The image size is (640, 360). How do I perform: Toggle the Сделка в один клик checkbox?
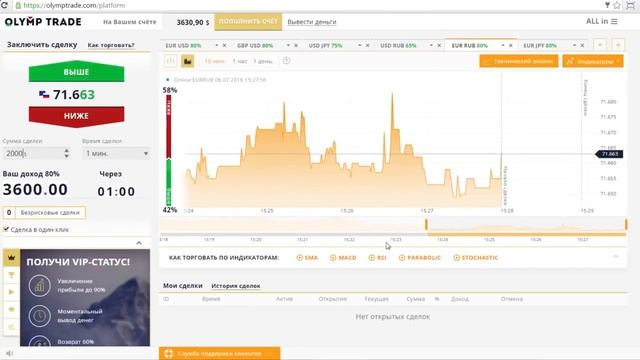[6, 229]
